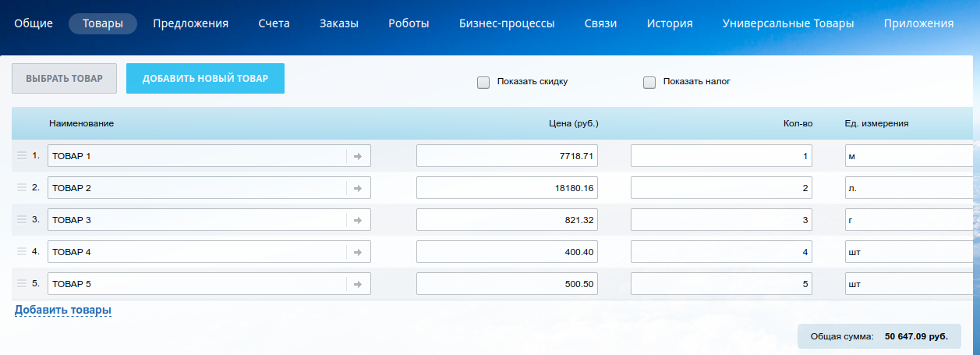Screen dimensions: 980x355
Task: Follow the Добавить товары link
Action: (63, 310)
